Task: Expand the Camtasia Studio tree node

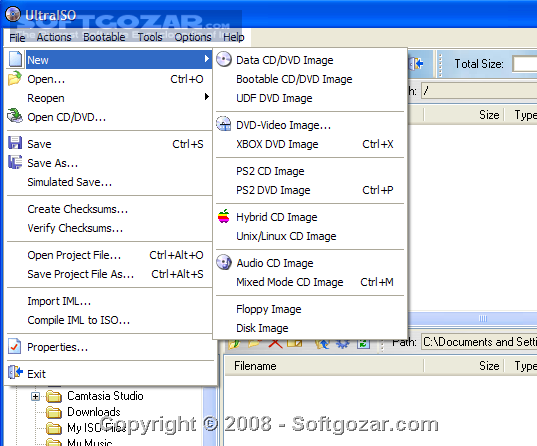Action: pos(35,396)
